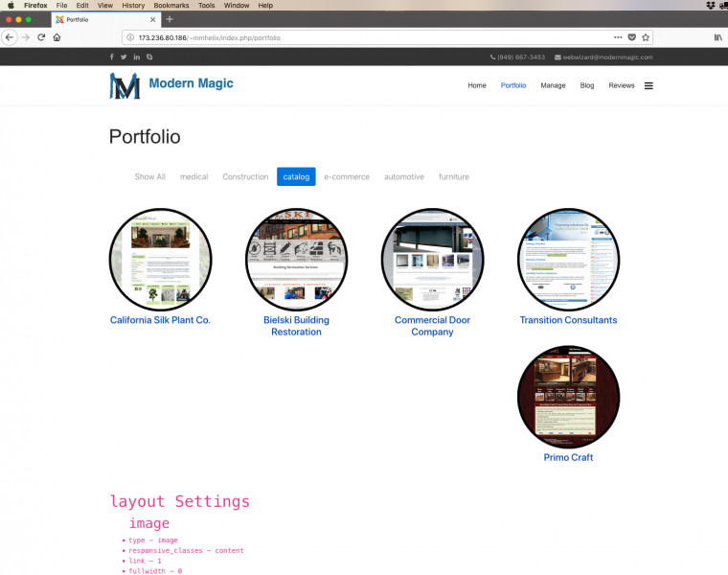The image size is (728, 575).
Task: Filter portfolio by medical
Action: [193, 176]
